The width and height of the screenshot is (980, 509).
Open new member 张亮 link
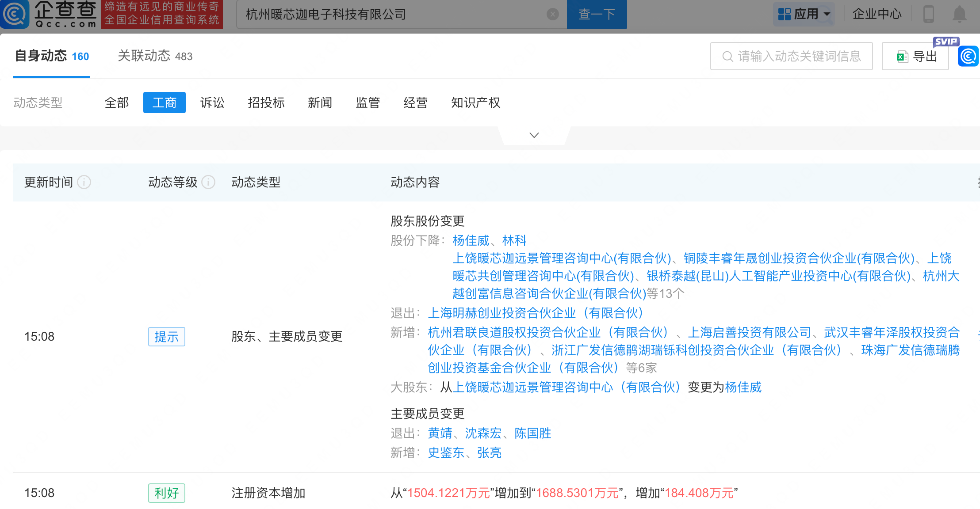(490, 452)
